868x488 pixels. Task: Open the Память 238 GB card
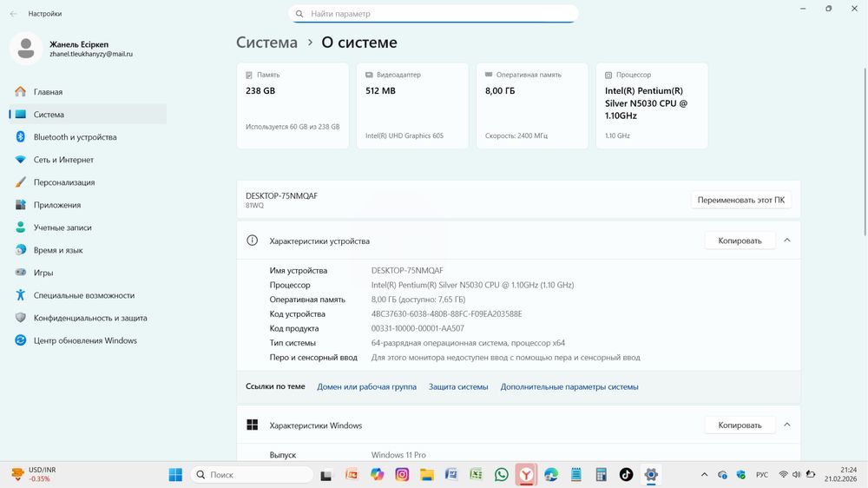tap(293, 105)
